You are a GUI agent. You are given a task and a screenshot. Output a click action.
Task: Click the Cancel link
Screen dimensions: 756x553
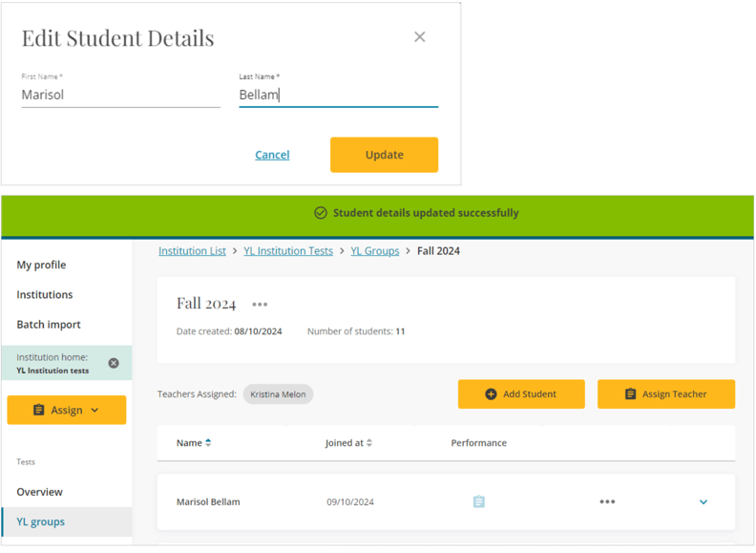coord(272,155)
